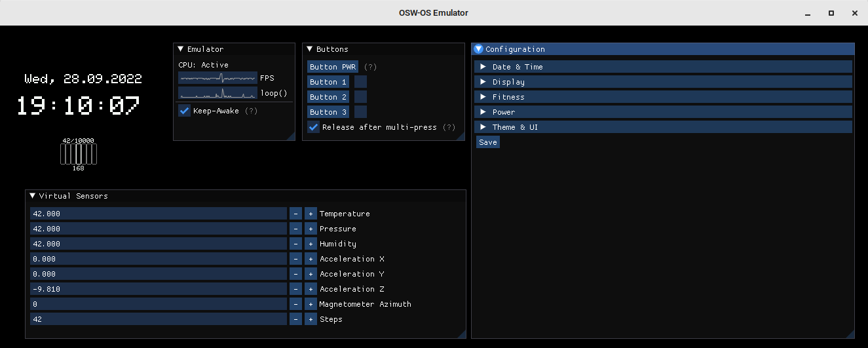Increase Acceleration Y with plus button

pyautogui.click(x=311, y=274)
